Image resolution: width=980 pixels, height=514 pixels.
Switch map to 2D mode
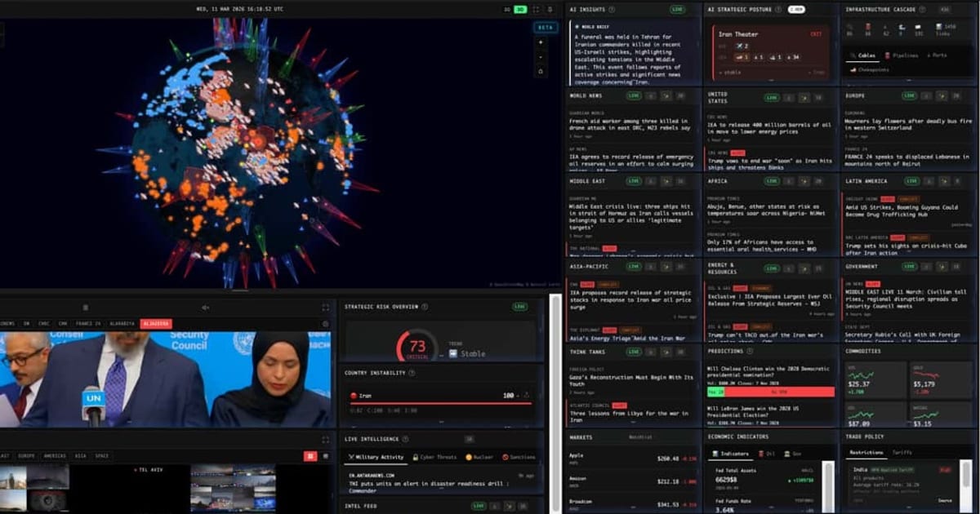click(507, 9)
